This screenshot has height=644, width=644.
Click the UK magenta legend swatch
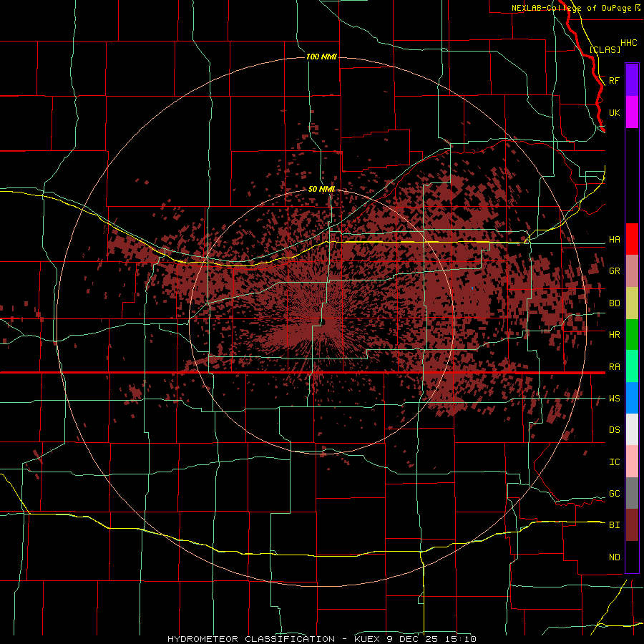632,112
